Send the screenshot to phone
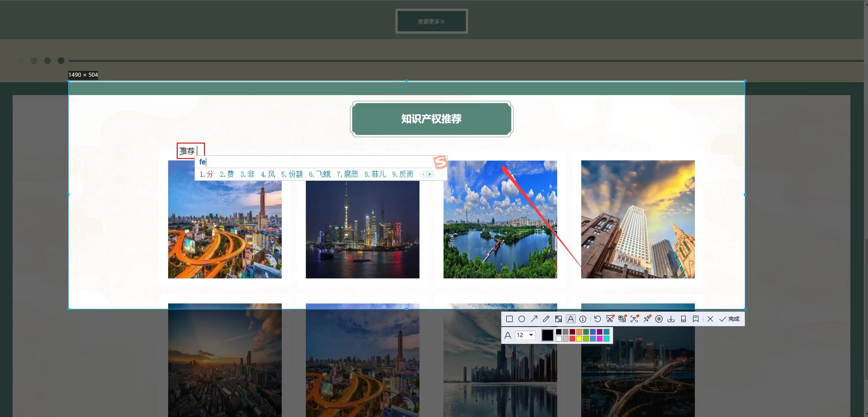868x417 pixels. (x=683, y=319)
